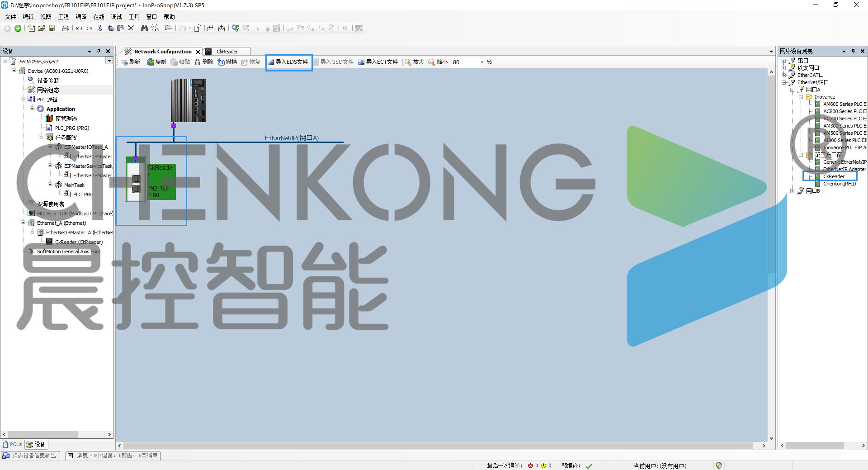This screenshot has height=470, width=868.
Task: Undo the last action in main toolbar
Action: (x=79, y=28)
